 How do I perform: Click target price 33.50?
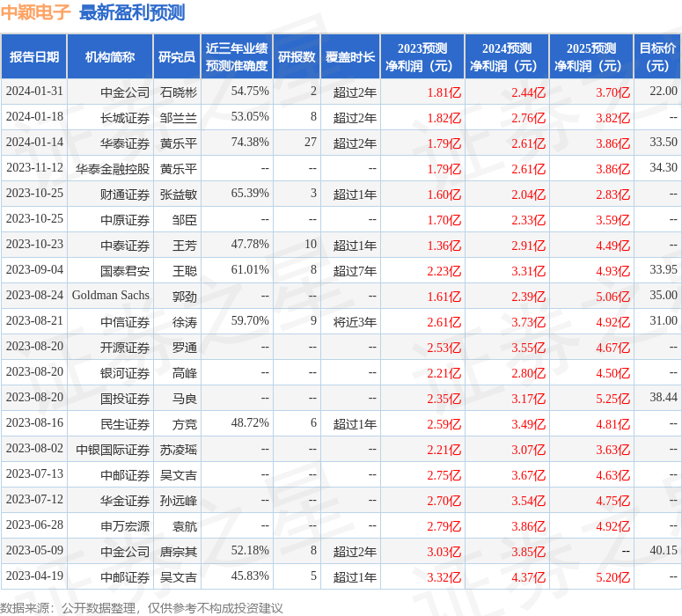point(664,143)
